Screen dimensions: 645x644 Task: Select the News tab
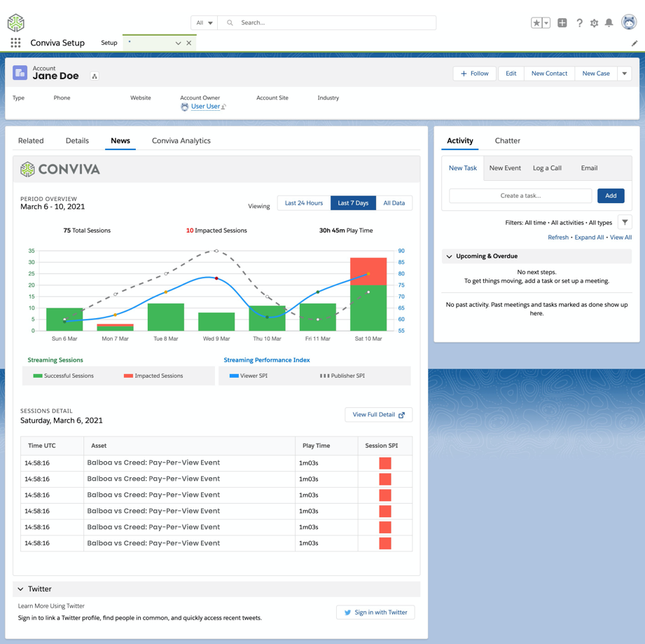[120, 141]
